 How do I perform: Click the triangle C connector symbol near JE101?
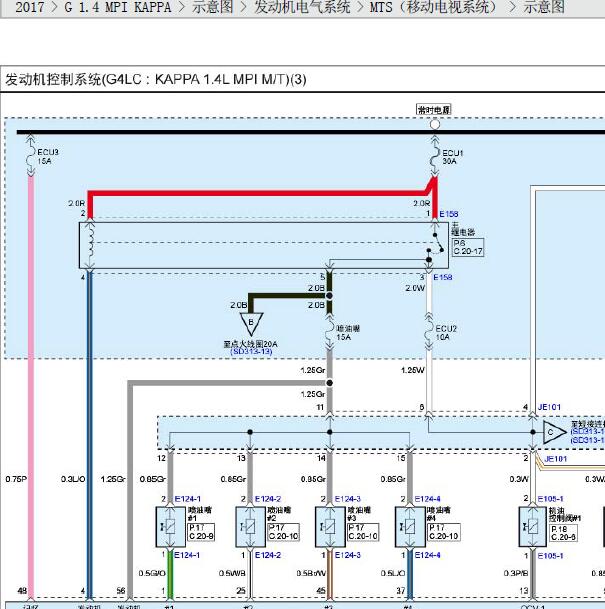[554, 432]
